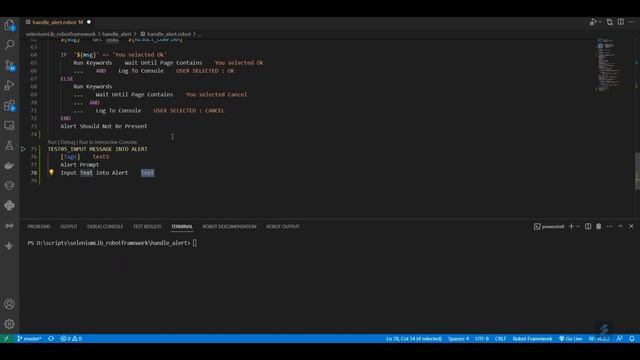Open the run options dropdown arrow in editor title

pyautogui.click(x=600, y=22)
